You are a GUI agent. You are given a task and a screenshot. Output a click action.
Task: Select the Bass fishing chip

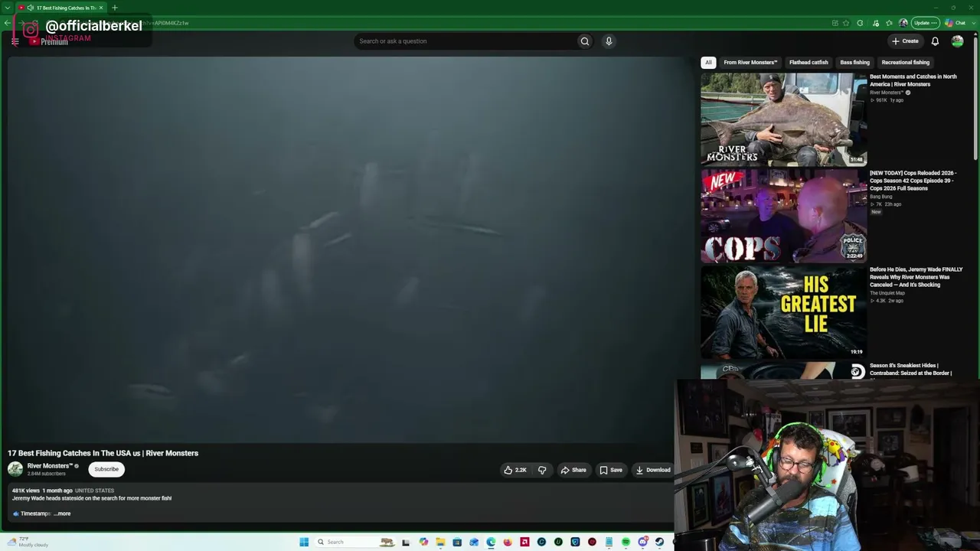(x=854, y=63)
